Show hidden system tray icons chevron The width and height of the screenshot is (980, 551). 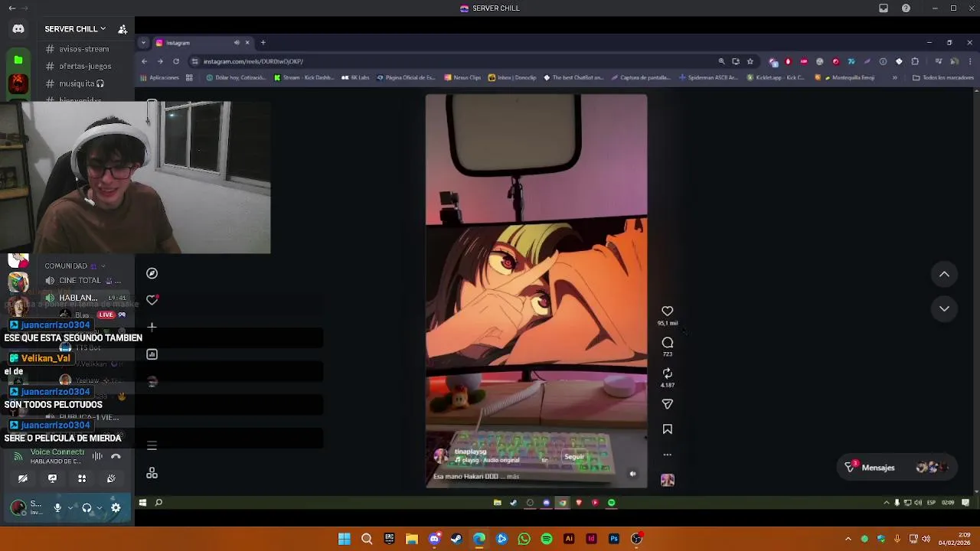tap(848, 539)
